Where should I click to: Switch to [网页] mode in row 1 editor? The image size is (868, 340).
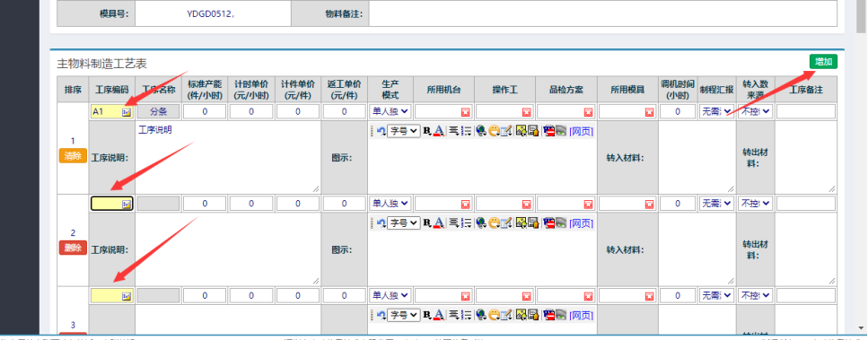pos(582,131)
